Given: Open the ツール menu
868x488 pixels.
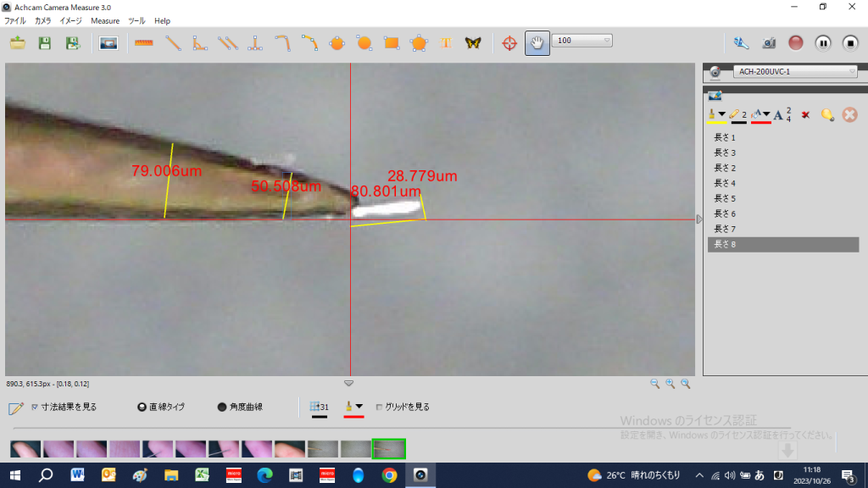Looking at the screenshot, I should (136, 20).
